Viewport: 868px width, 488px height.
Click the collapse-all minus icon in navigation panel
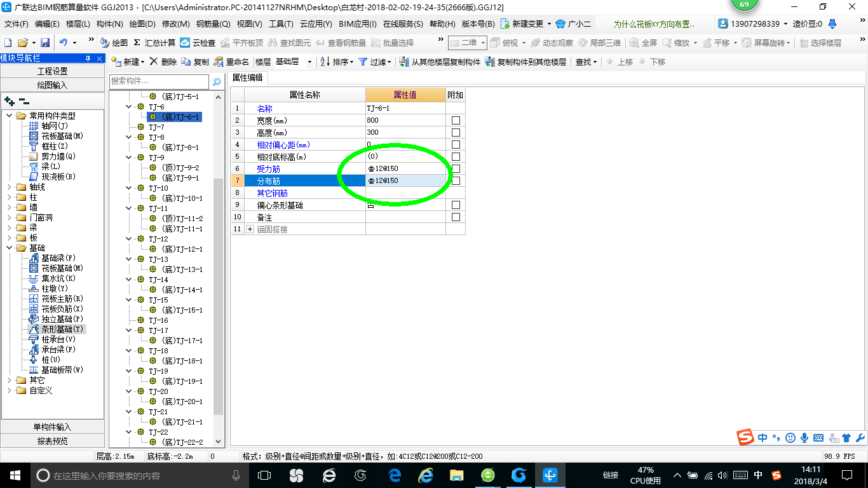point(24,100)
